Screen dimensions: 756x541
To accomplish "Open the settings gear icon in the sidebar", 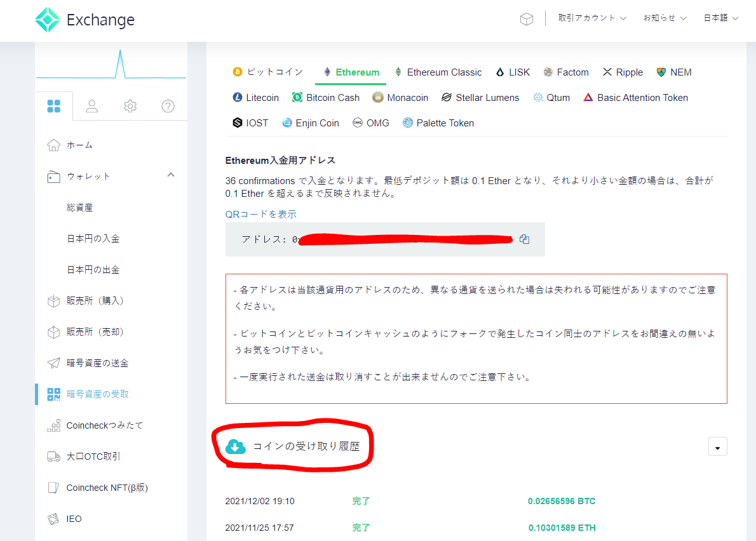I will click(130, 106).
